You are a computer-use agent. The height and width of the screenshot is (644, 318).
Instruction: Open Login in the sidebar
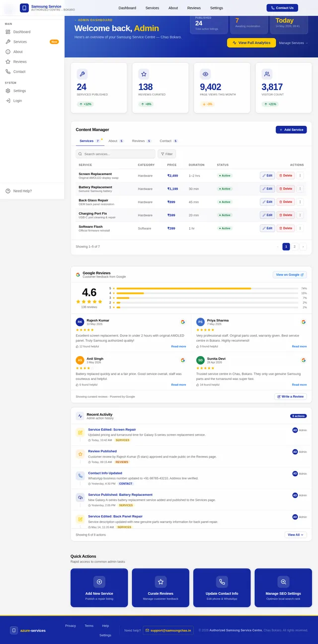(32, 100)
